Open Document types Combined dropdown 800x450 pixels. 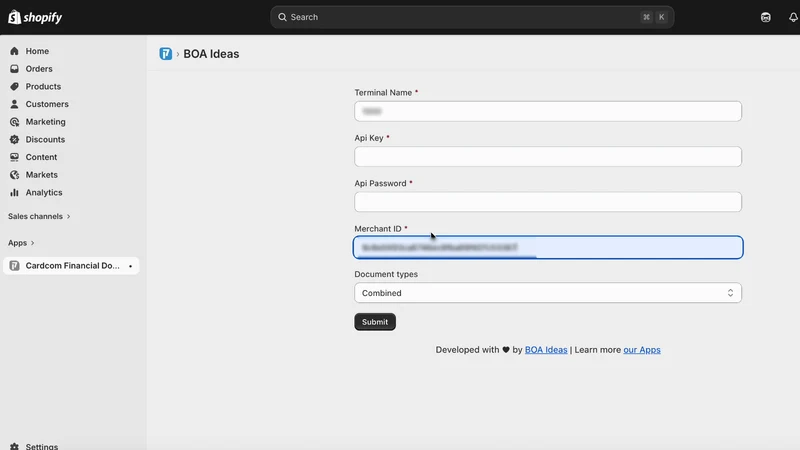(548, 293)
